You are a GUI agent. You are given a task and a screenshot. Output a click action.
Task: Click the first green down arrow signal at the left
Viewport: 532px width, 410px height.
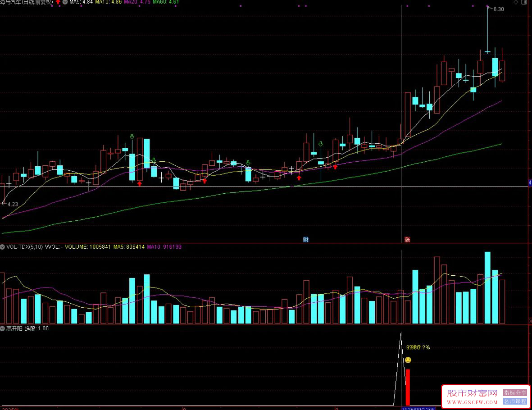point(132,137)
